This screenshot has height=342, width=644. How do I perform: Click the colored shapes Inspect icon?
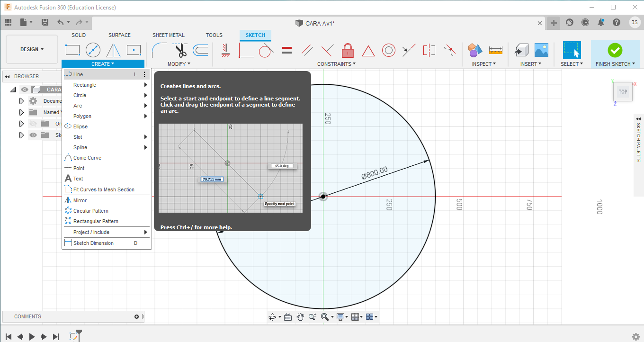(475, 50)
